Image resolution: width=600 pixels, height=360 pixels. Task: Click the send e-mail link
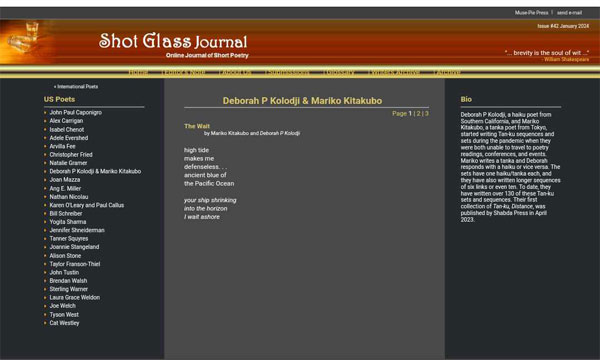(x=569, y=13)
